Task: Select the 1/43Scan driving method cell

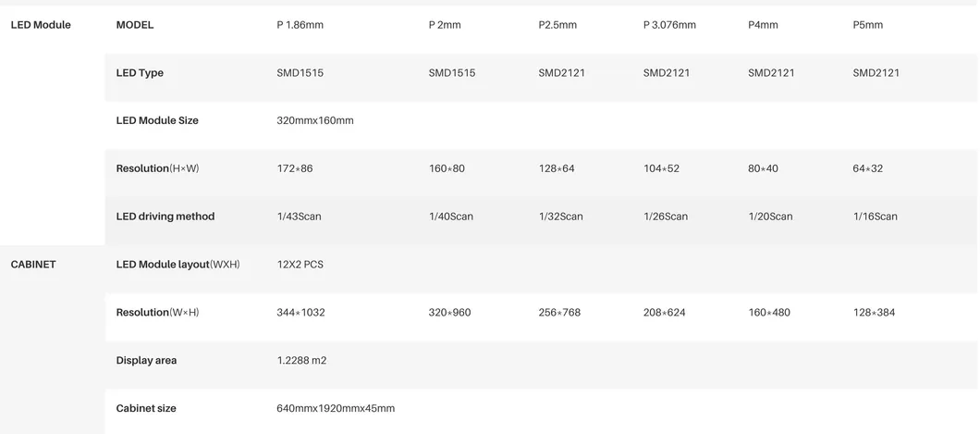Action: click(x=299, y=217)
